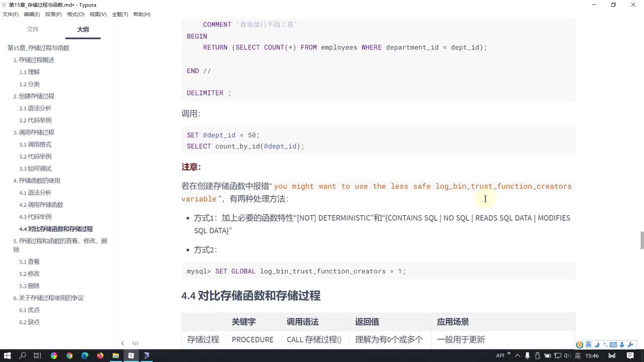
Task: Toggle IME toolbar 英 language mode
Action: 588,344
